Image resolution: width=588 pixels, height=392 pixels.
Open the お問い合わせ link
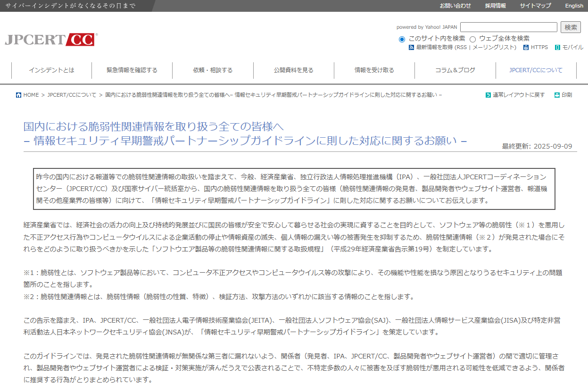(455, 6)
